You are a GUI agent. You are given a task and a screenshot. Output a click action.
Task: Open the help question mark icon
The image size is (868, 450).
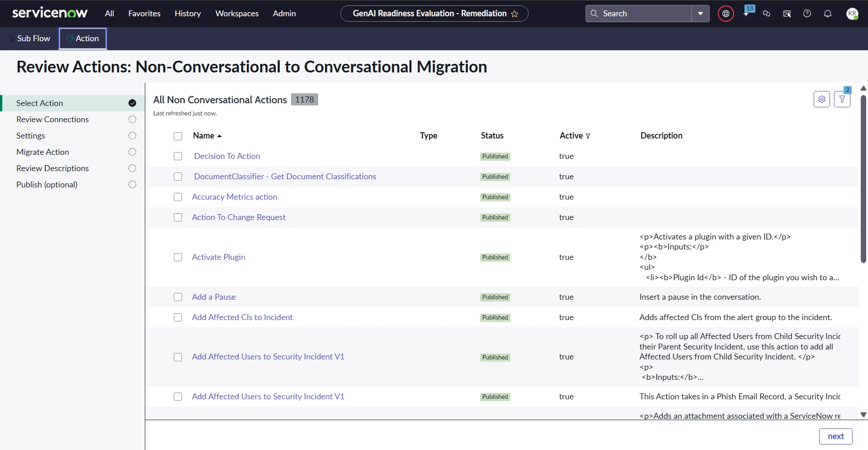pyautogui.click(x=807, y=14)
